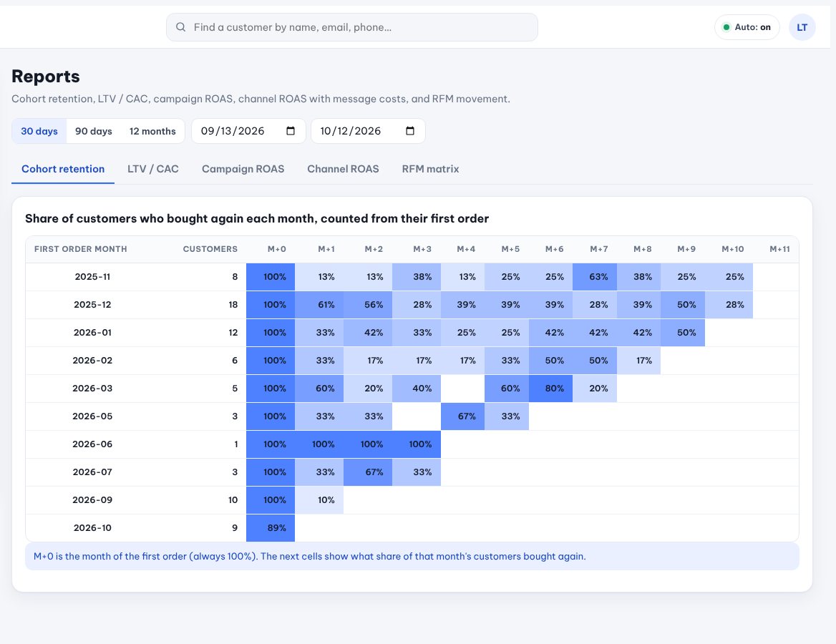Click the green Auto status dot
Image resolution: width=836 pixels, height=644 pixels.
tap(726, 27)
